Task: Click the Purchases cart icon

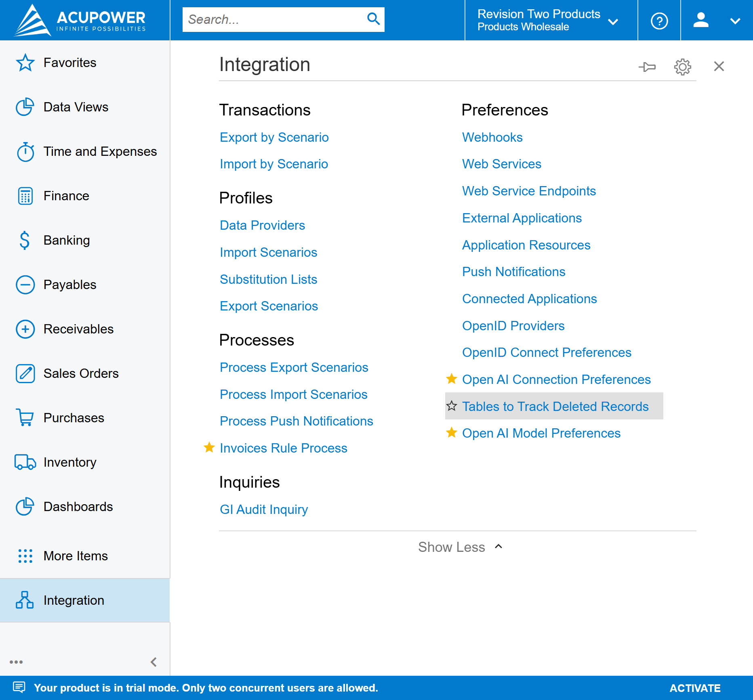Action: point(25,418)
